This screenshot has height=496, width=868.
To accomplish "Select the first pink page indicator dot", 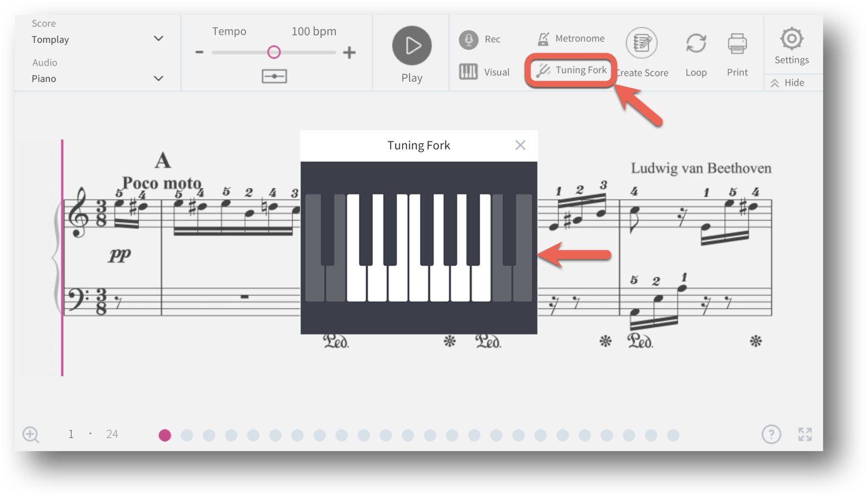I will 165,435.
